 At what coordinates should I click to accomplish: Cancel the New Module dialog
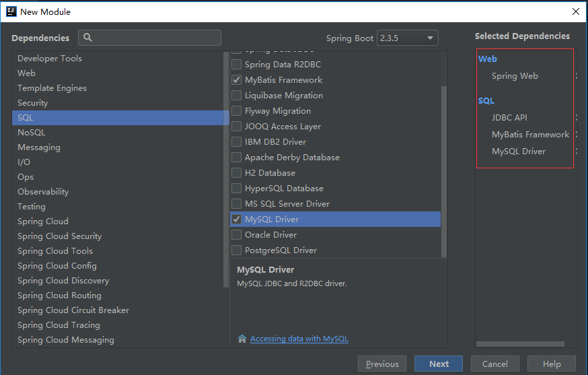click(x=495, y=364)
